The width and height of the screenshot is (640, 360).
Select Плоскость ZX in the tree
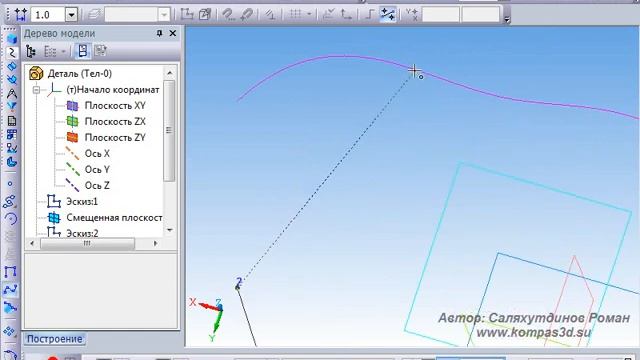point(115,122)
